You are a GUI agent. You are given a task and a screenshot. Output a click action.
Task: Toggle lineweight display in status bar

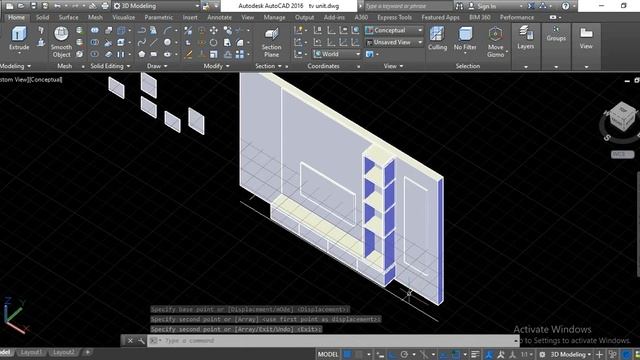coord(475,354)
